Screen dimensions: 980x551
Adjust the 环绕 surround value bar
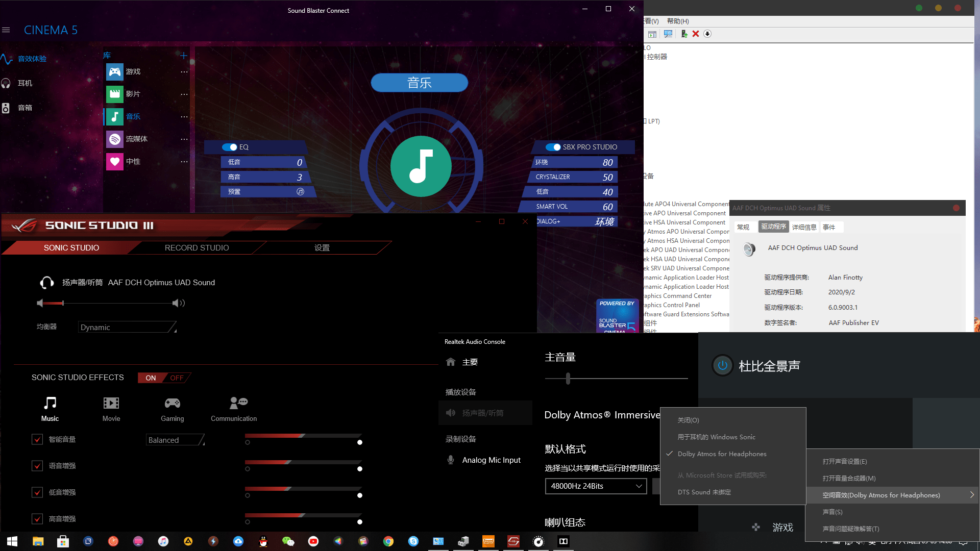(575, 162)
